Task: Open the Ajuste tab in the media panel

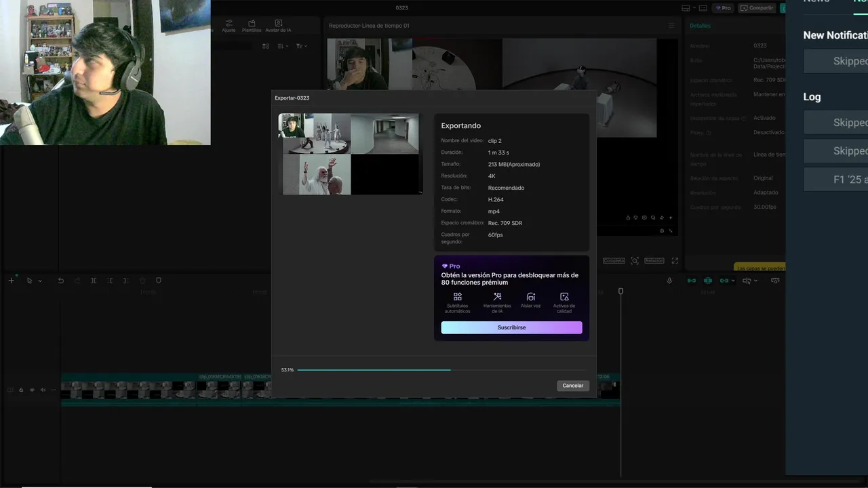Action: click(229, 26)
